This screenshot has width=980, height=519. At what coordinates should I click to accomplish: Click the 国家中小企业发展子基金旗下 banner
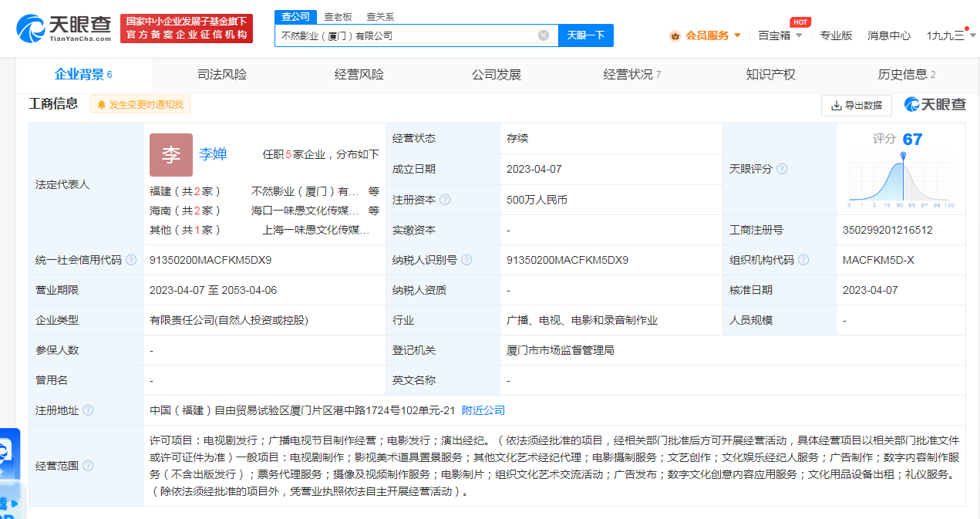click(187, 28)
